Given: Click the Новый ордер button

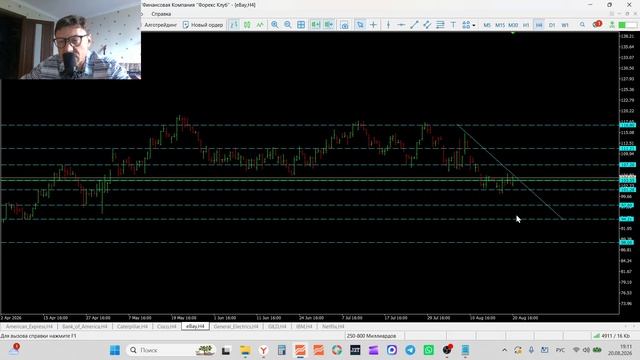Looking at the screenshot, I should click(203, 25).
